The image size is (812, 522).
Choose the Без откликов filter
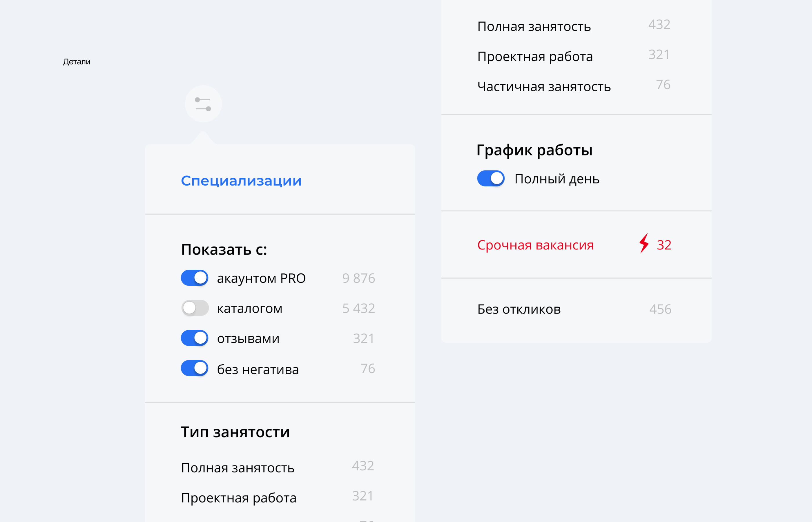[519, 309]
